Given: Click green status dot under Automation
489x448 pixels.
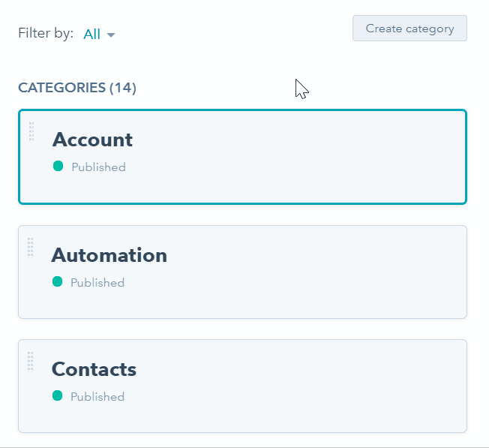Looking at the screenshot, I should coord(58,281).
